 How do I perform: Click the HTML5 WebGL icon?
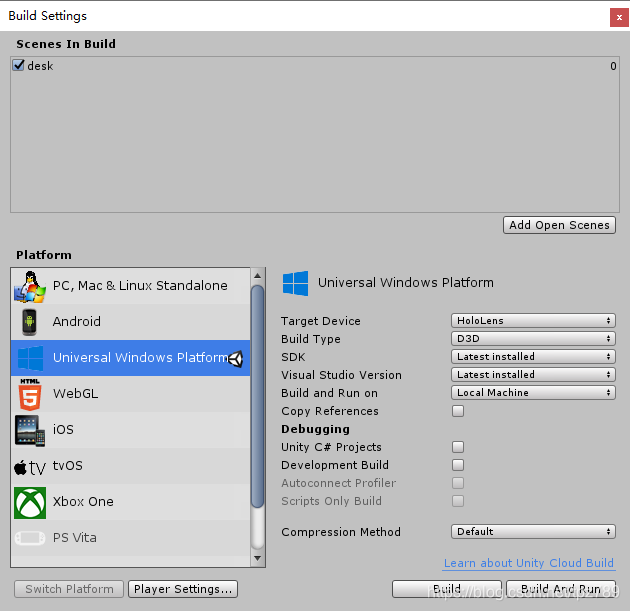[x=30, y=394]
